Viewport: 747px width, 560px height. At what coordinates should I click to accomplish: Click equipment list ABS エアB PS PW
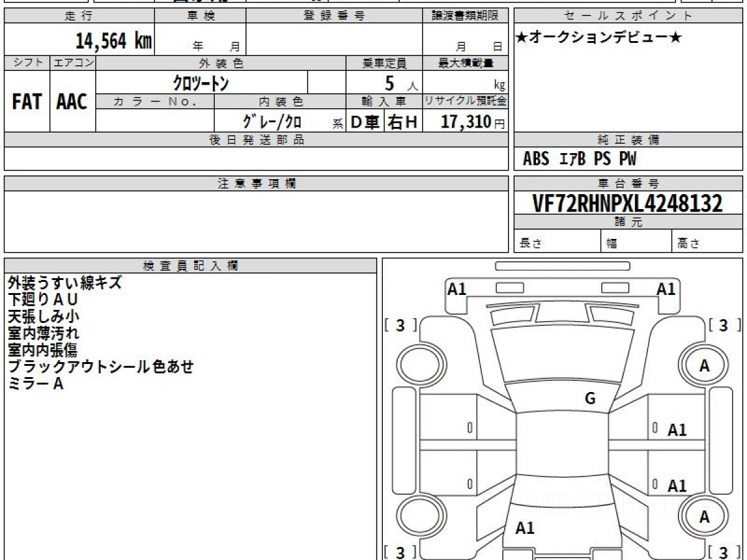(580, 159)
